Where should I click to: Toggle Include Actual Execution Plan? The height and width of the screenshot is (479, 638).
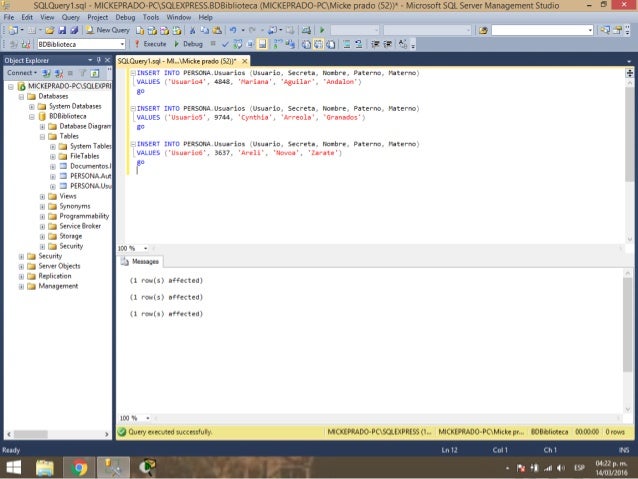[278, 44]
